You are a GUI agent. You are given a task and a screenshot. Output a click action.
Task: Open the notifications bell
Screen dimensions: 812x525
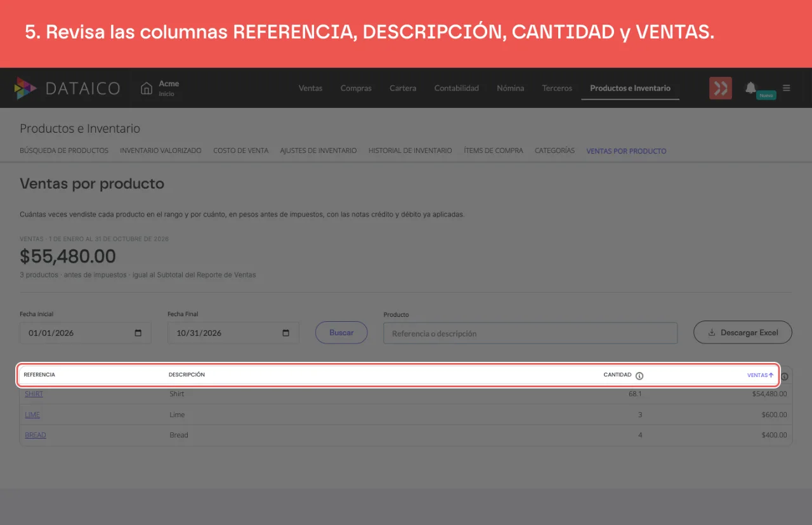750,88
